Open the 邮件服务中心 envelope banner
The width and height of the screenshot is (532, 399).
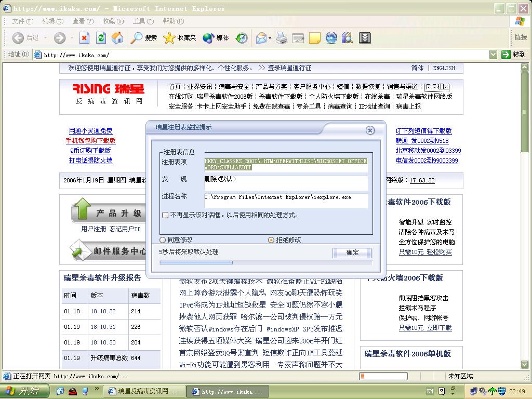coord(108,251)
